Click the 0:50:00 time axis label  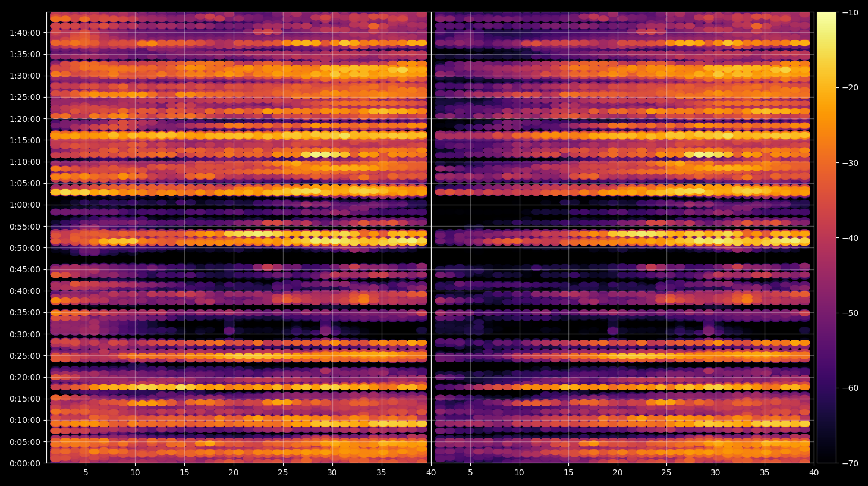click(25, 248)
